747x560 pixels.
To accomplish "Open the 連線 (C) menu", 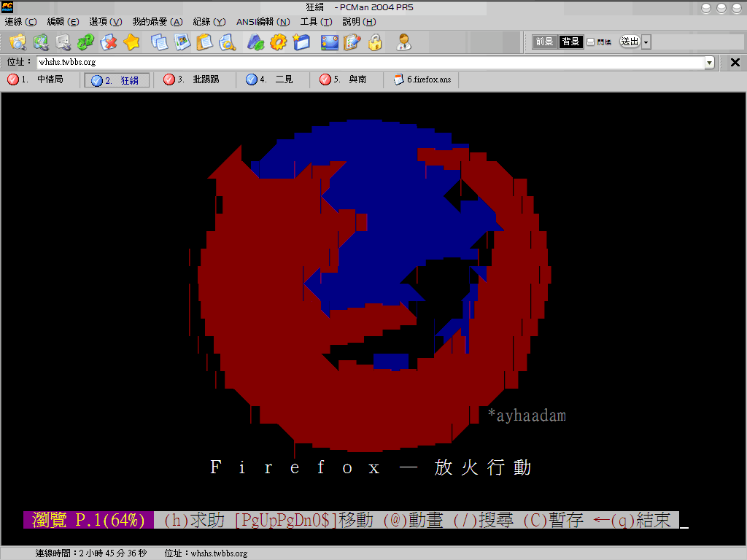I will [x=20, y=22].
